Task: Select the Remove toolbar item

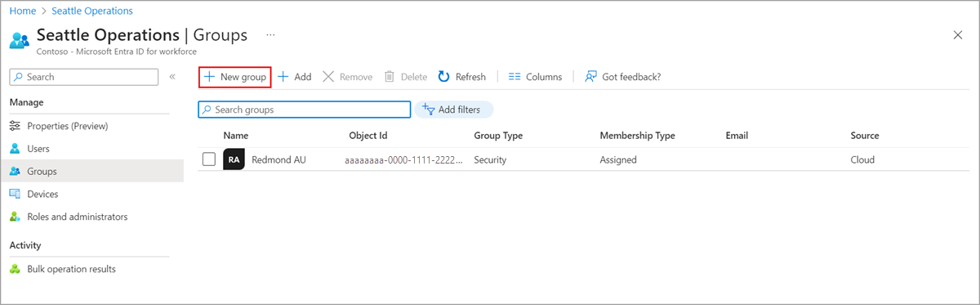Action: click(x=348, y=77)
